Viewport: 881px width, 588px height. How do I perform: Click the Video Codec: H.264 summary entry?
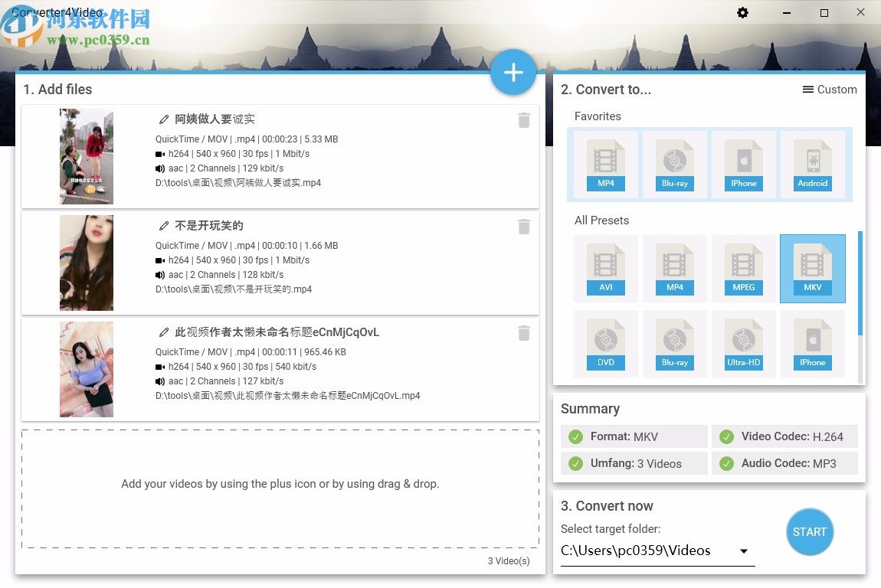(x=784, y=436)
